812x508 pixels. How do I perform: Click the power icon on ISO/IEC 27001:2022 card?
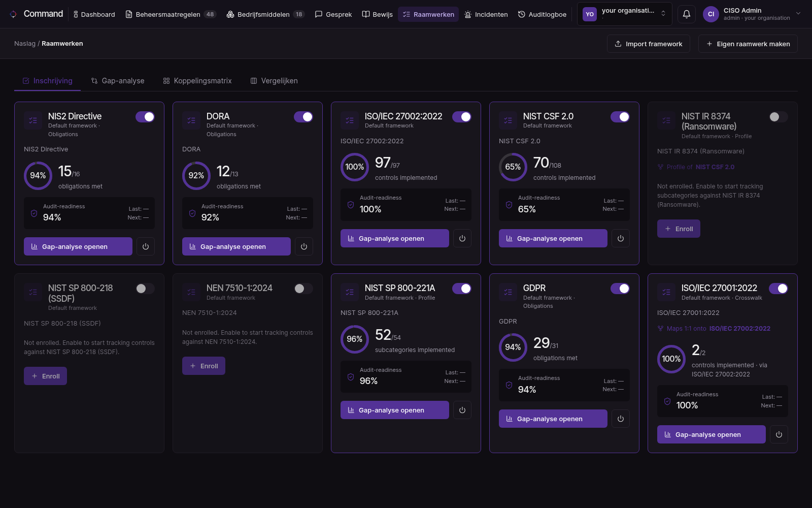tap(779, 434)
